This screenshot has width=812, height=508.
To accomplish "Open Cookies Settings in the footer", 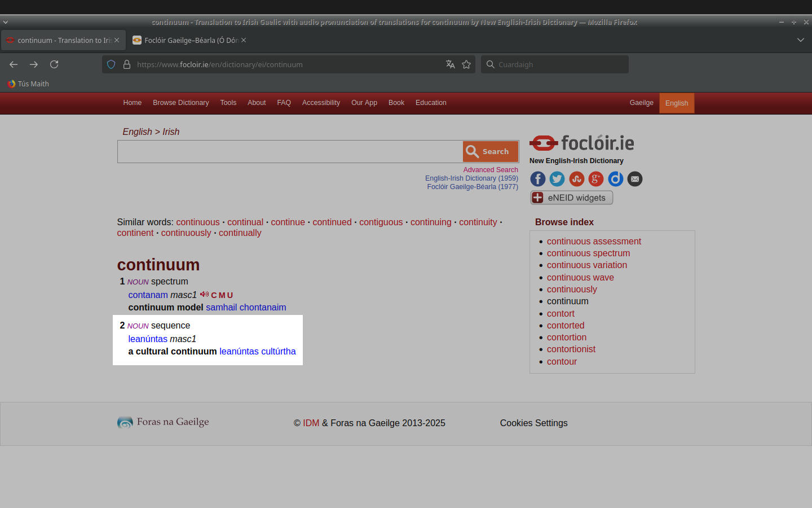I will click(x=533, y=423).
